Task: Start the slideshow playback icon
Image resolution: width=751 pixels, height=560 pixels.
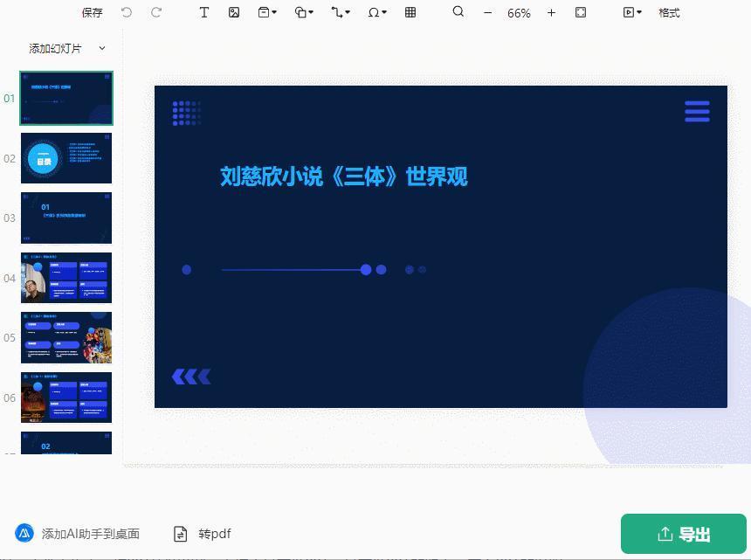Action: 627,12
